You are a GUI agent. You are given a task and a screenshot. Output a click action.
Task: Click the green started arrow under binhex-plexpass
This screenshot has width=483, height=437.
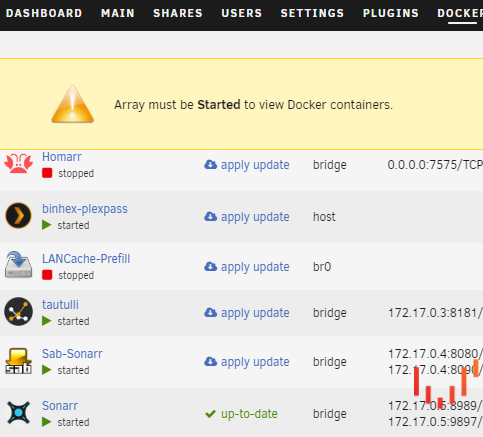[x=47, y=225]
